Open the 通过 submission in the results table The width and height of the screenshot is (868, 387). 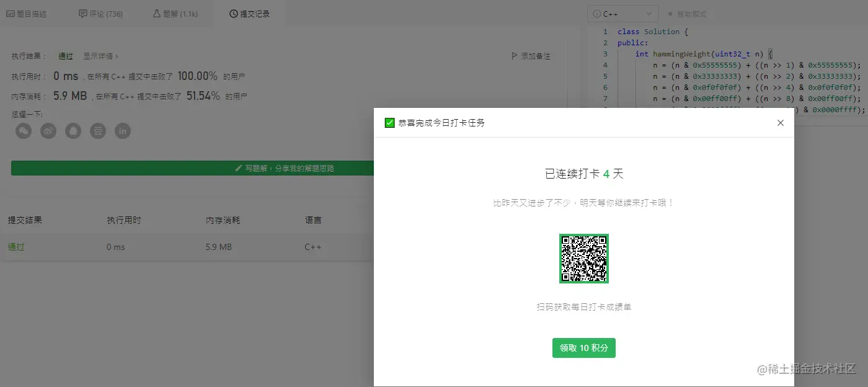click(x=16, y=247)
